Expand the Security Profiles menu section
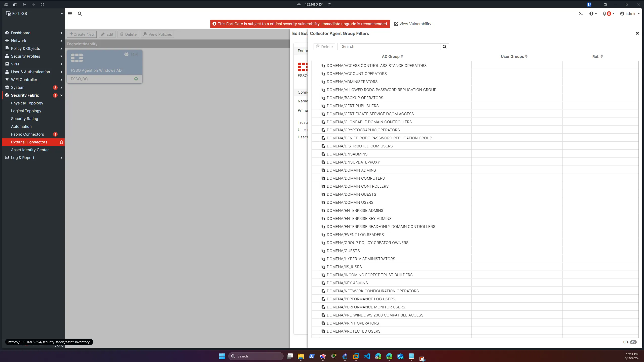The height and width of the screenshot is (362, 644). [x=33, y=56]
